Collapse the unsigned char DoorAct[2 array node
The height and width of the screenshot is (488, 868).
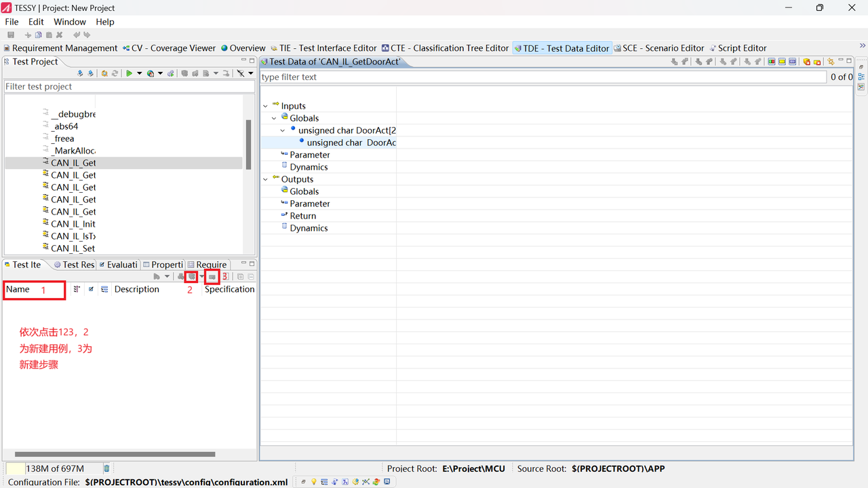283,130
